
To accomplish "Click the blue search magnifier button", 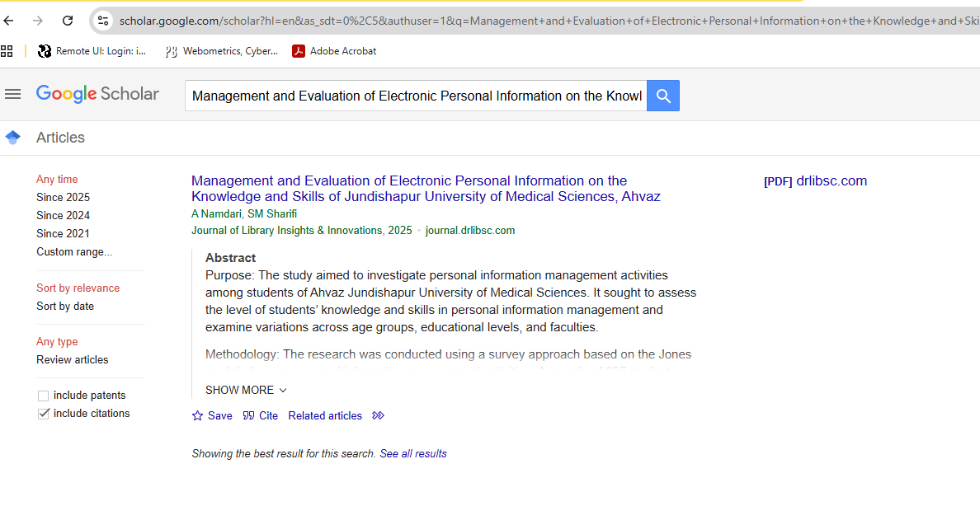I will click(x=663, y=96).
